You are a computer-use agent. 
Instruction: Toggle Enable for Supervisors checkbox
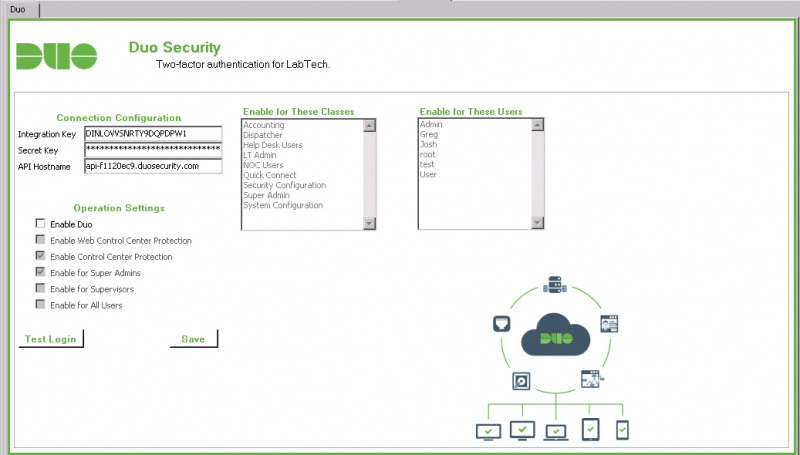pyautogui.click(x=40, y=288)
